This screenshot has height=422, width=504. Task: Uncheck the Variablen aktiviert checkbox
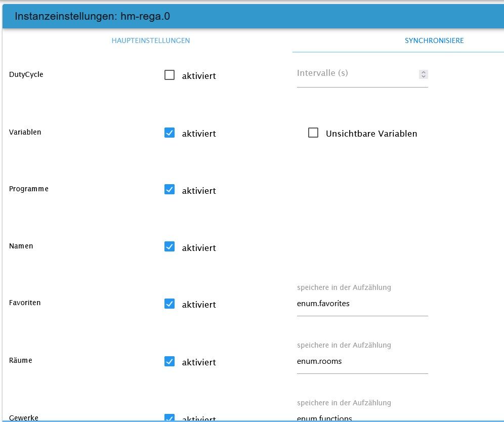pyautogui.click(x=170, y=133)
